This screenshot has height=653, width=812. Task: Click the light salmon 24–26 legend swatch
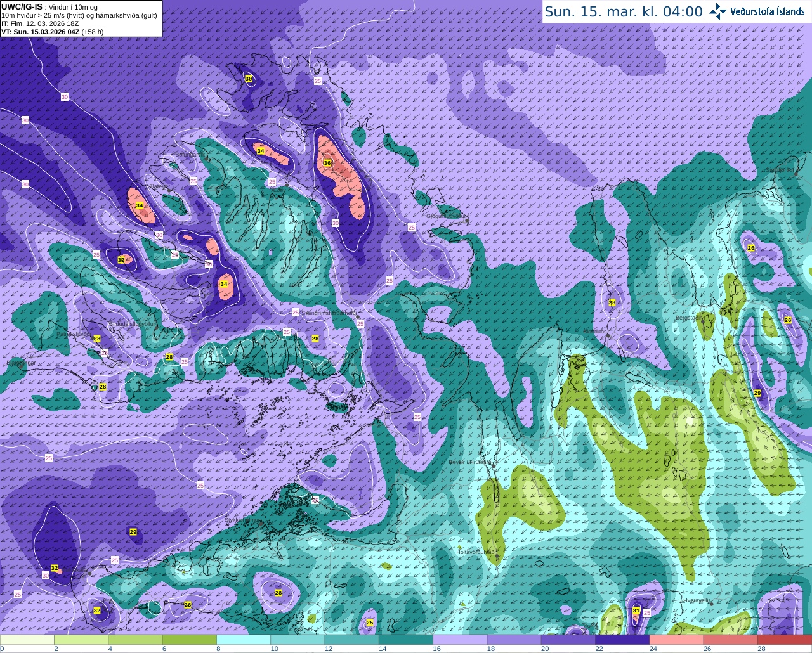click(677, 639)
